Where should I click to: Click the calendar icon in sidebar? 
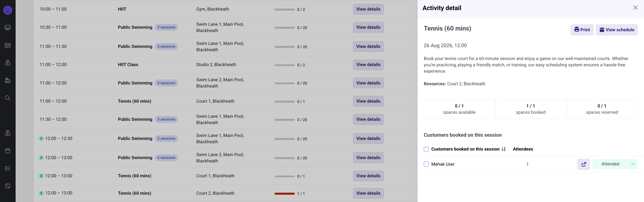8,151
